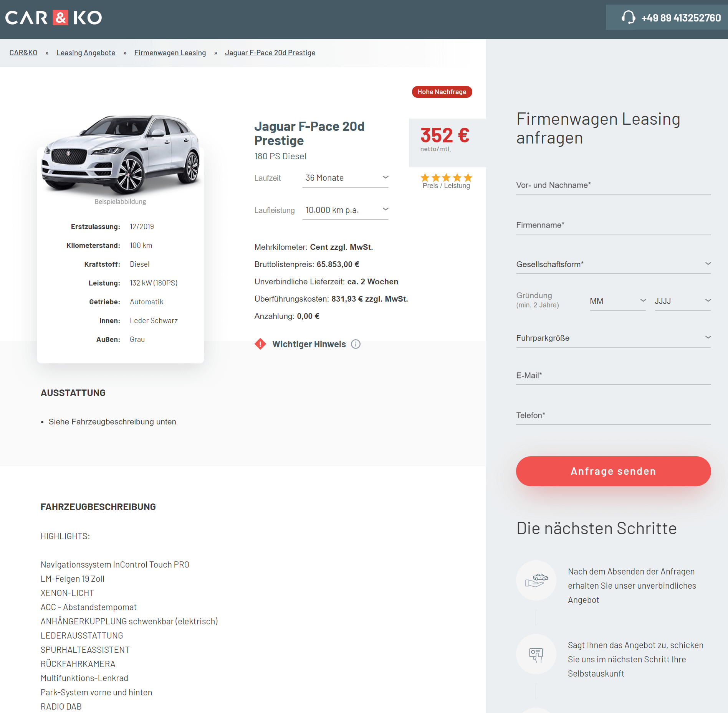
Task: Click Innen value Leder Schwarz
Action: point(154,320)
